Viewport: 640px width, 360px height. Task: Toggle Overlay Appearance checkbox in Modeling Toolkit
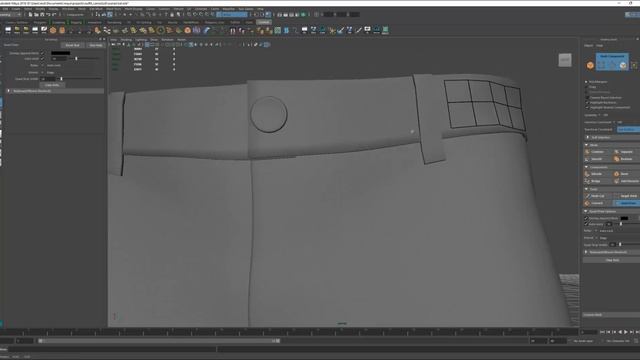click(587, 218)
